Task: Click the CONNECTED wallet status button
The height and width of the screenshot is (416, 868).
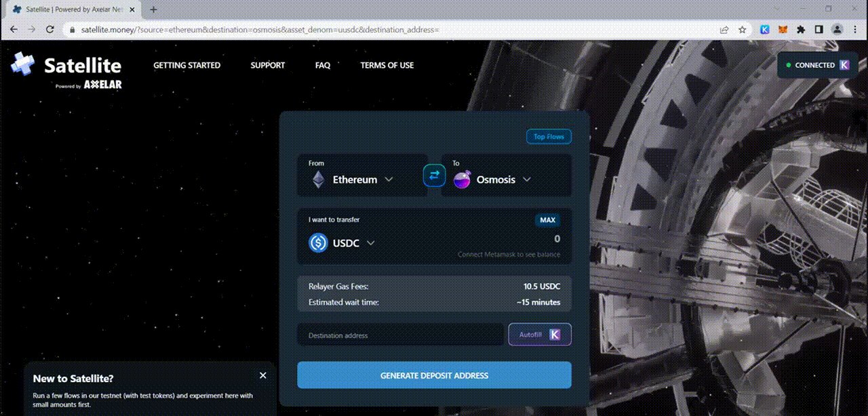Action: pyautogui.click(x=816, y=65)
